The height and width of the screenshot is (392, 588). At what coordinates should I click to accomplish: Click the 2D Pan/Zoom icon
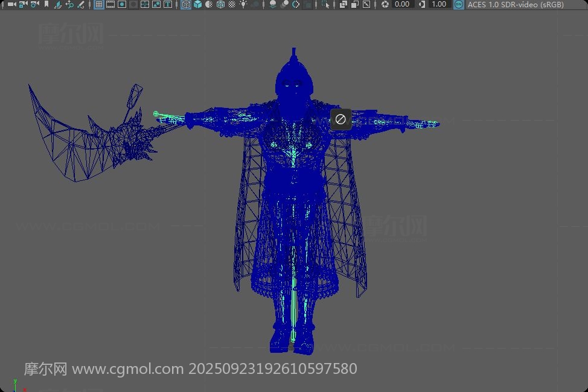[x=69, y=4]
